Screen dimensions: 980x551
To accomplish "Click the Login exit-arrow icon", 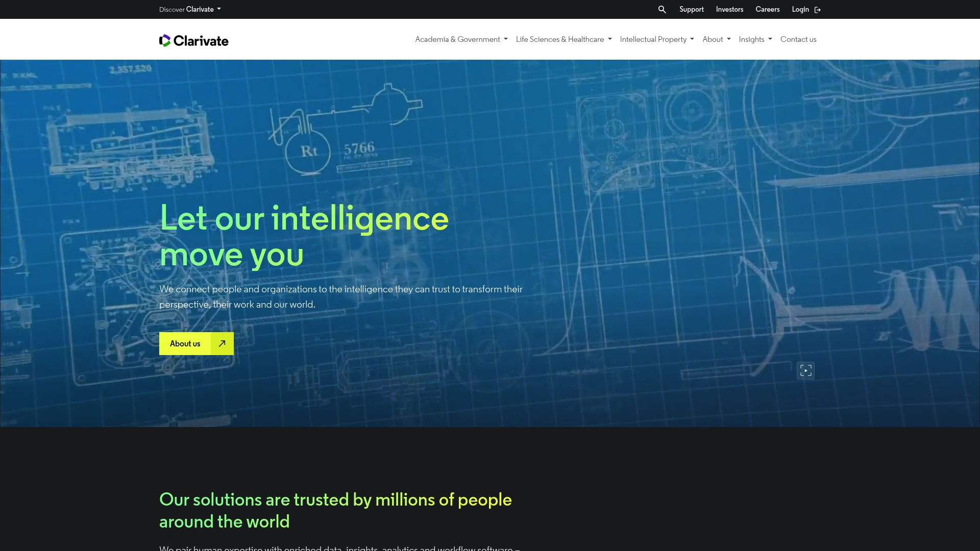I will [x=818, y=10].
